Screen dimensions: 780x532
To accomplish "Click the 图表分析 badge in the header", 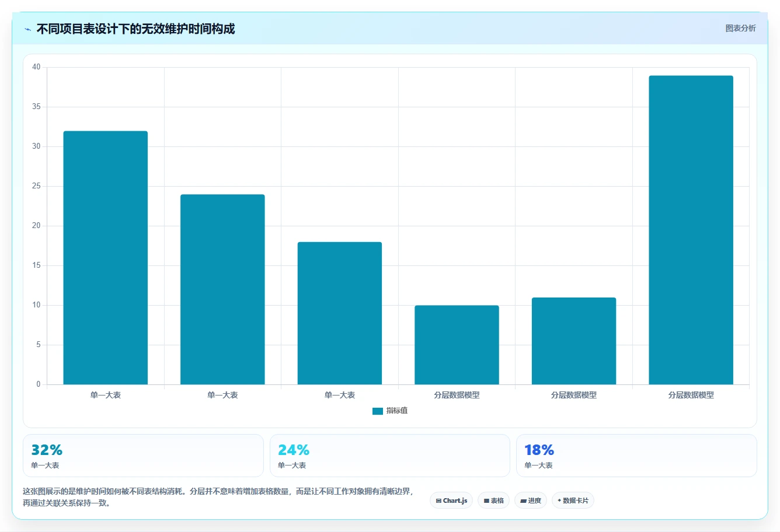I will [740, 28].
